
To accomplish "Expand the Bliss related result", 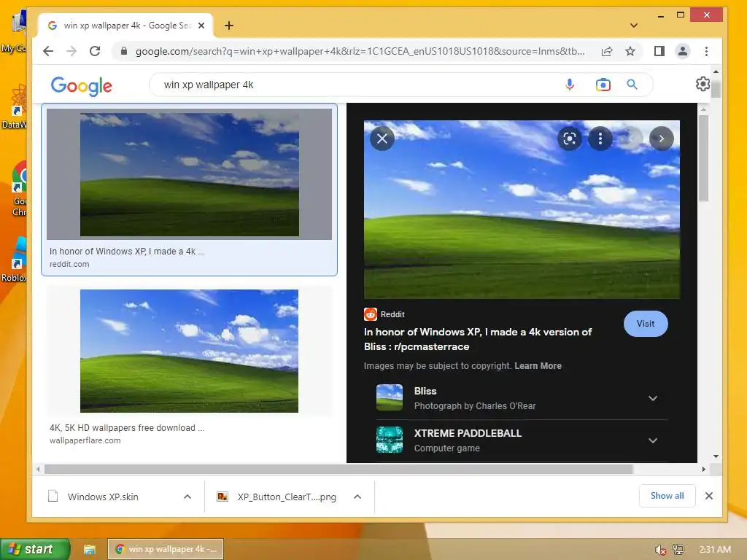I will tap(653, 398).
